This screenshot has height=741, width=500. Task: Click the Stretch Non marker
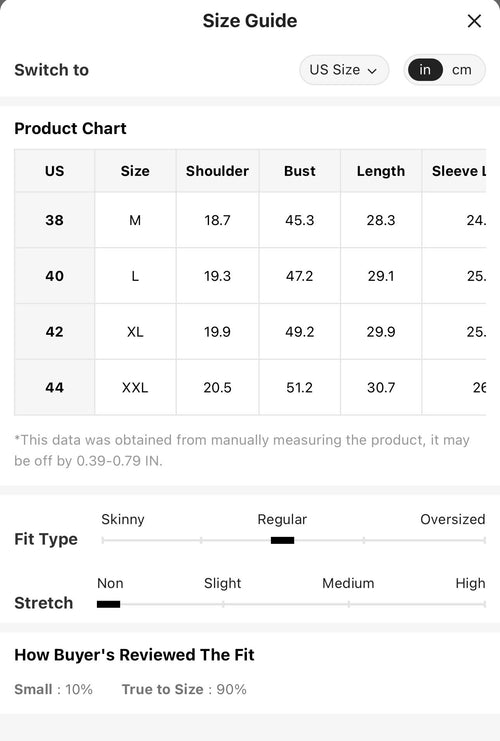click(109, 604)
